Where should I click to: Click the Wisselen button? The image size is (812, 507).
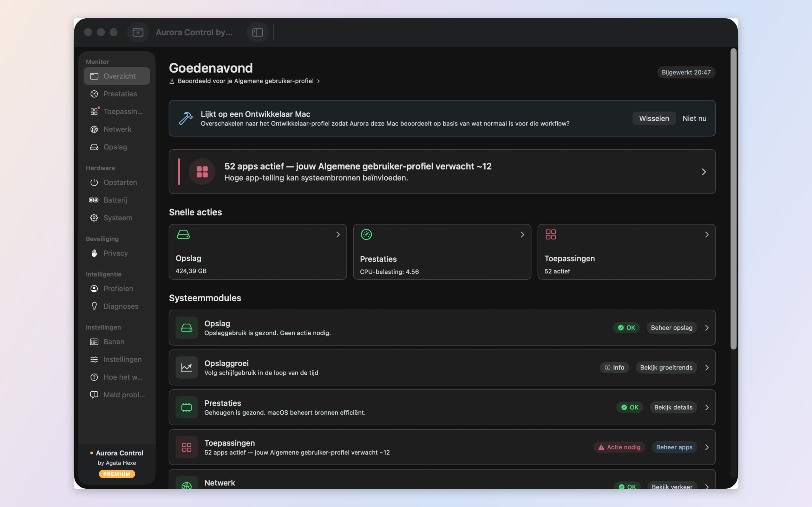(654, 119)
